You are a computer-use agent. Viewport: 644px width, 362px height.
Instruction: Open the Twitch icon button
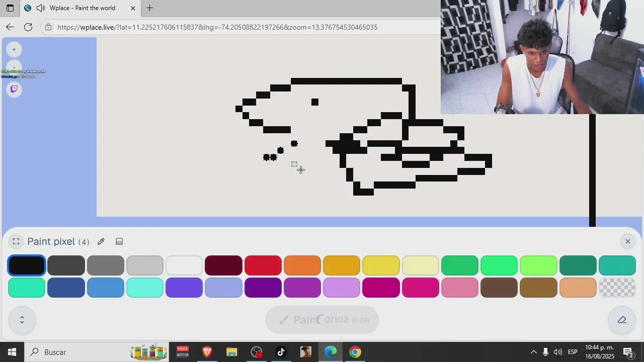(x=14, y=89)
